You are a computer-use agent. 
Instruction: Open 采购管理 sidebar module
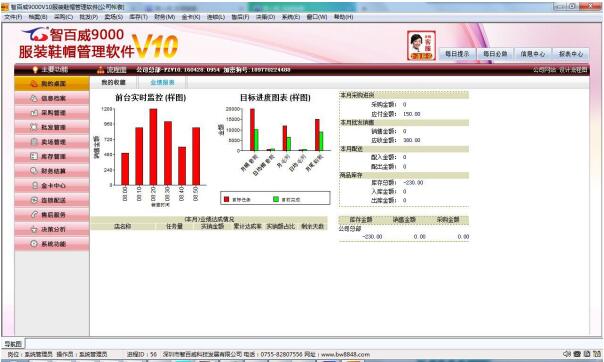click(52, 113)
